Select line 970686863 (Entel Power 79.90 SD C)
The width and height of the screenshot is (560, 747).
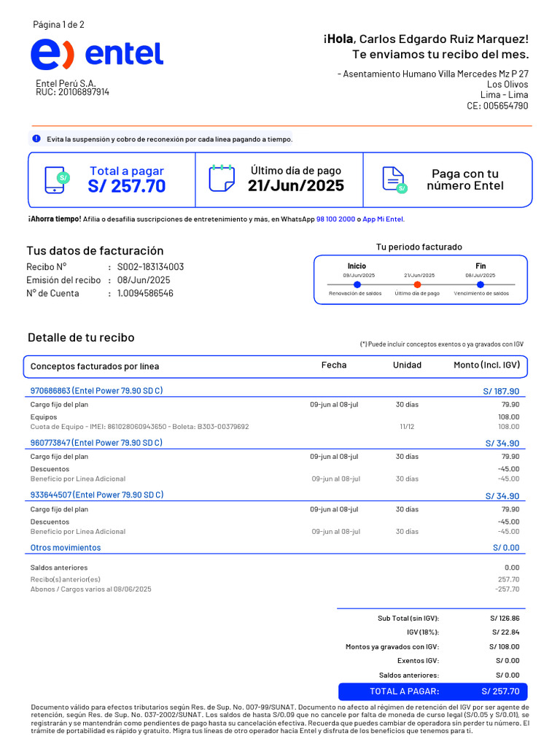[96, 391]
